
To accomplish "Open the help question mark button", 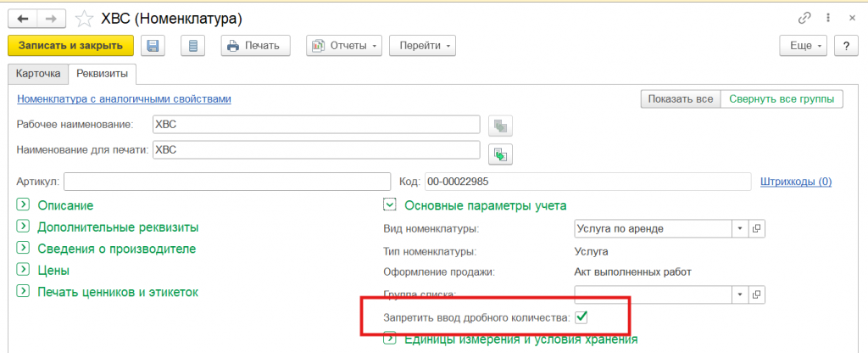I will (847, 46).
